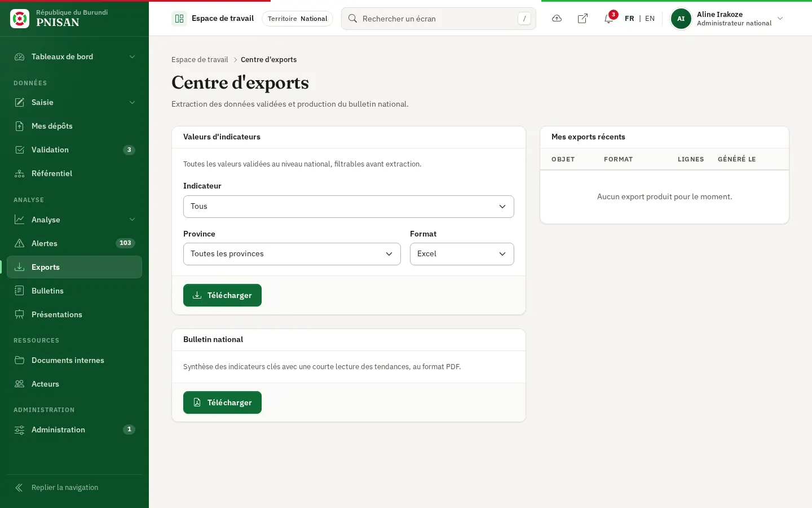The image size is (812, 508).
Task: Open the Format dropdown set to Excel
Action: click(462, 254)
